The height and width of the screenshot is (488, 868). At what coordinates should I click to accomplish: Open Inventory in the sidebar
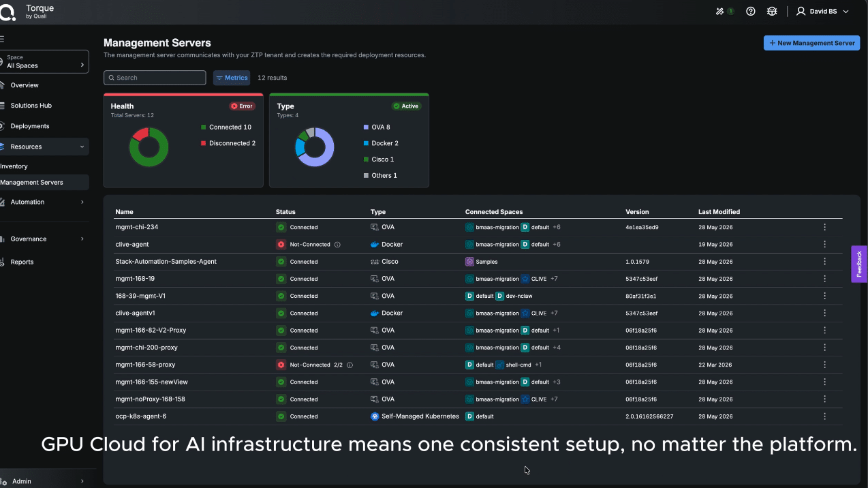14,166
